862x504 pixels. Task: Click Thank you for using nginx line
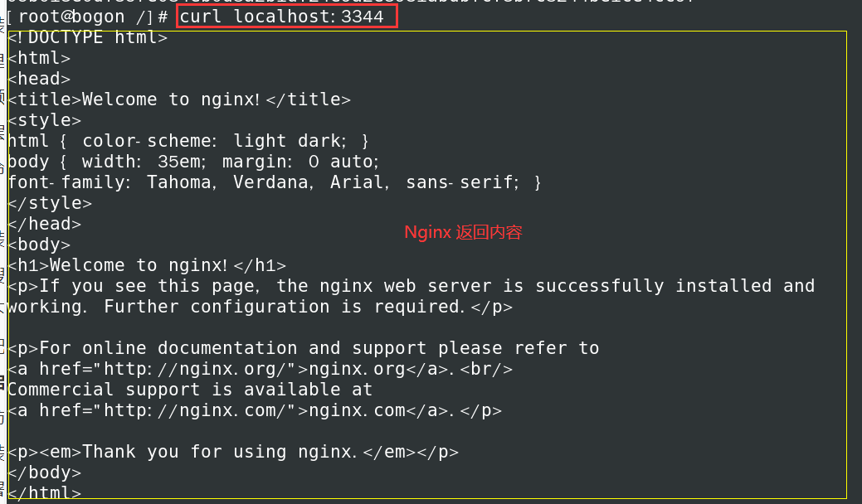[233, 452]
